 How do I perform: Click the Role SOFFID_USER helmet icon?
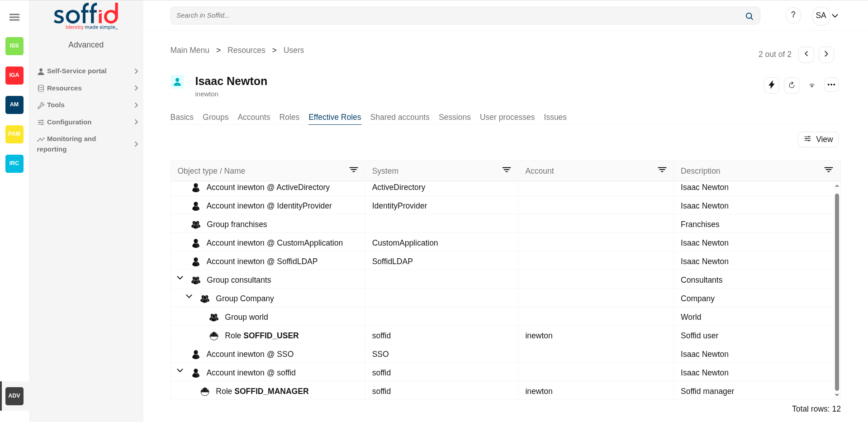pos(214,336)
